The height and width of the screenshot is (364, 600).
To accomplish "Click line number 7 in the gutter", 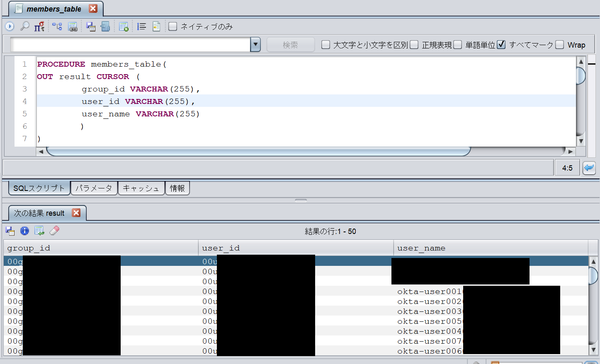I will pos(24,139).
